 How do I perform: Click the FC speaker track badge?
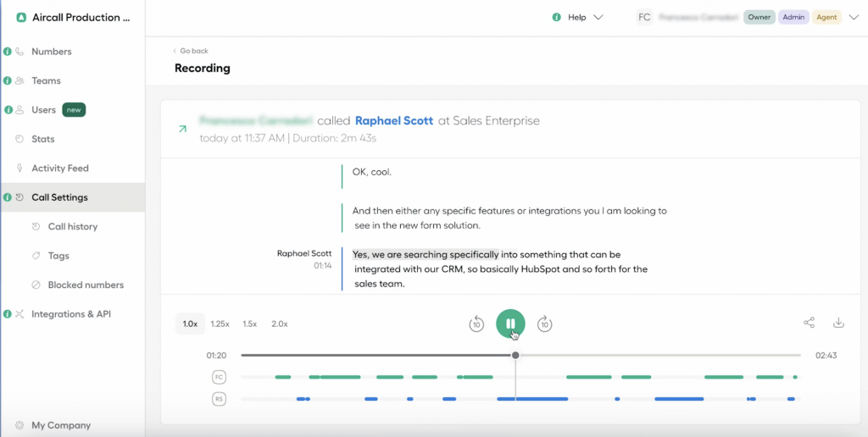pos(219,377)
